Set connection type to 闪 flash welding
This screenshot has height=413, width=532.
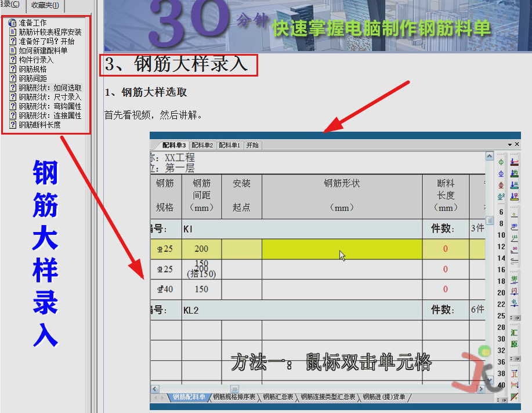coord(515,291)
